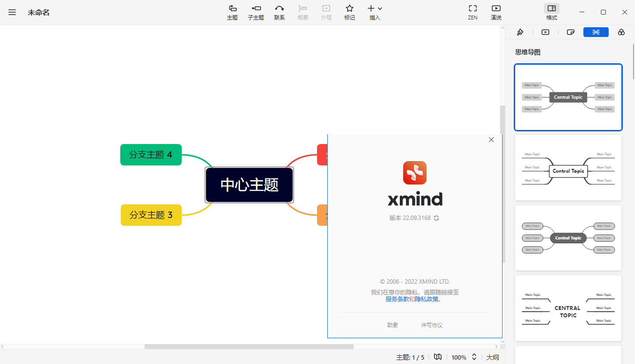Click the 标记 star marker icon
Viewport: 635px width, 364px height.
click(x=349, y=12)
